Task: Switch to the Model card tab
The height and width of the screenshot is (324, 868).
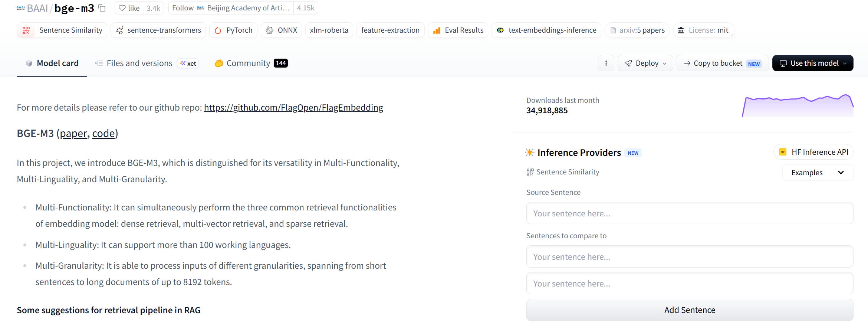Action: point(52,63)
